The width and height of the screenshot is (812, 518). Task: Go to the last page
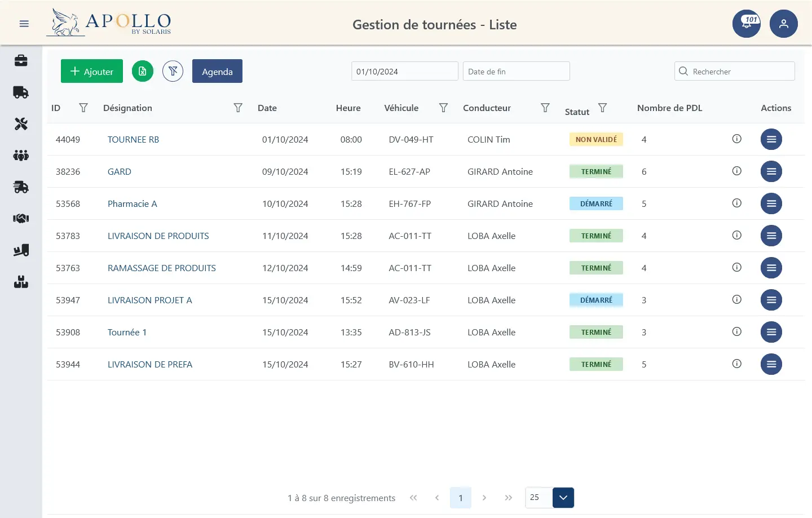(x=509, y=498)
